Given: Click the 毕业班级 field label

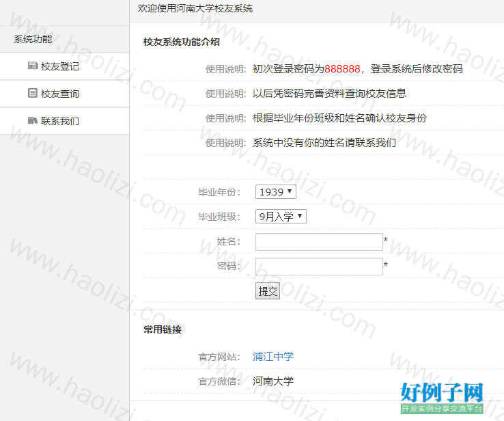Looking at the screenshot, I should coord(219,217).
